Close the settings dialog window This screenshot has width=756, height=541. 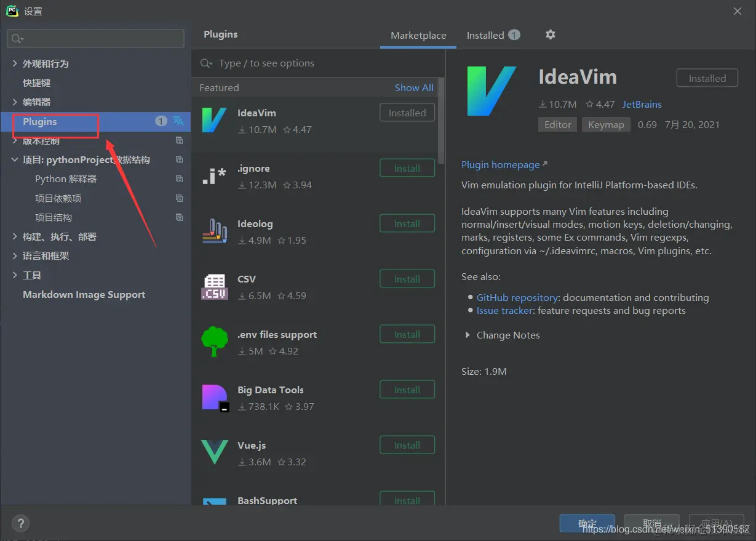point(738,11)
